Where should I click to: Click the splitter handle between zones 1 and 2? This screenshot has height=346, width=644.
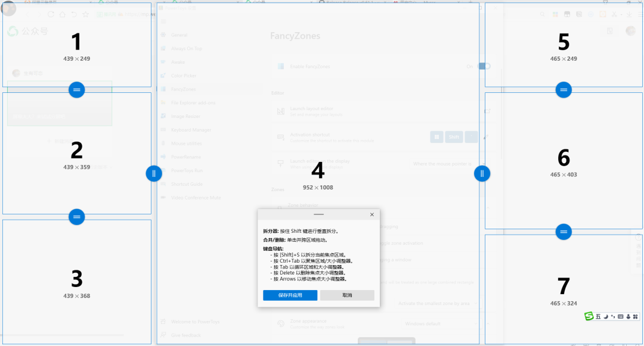tap(77, 90)
